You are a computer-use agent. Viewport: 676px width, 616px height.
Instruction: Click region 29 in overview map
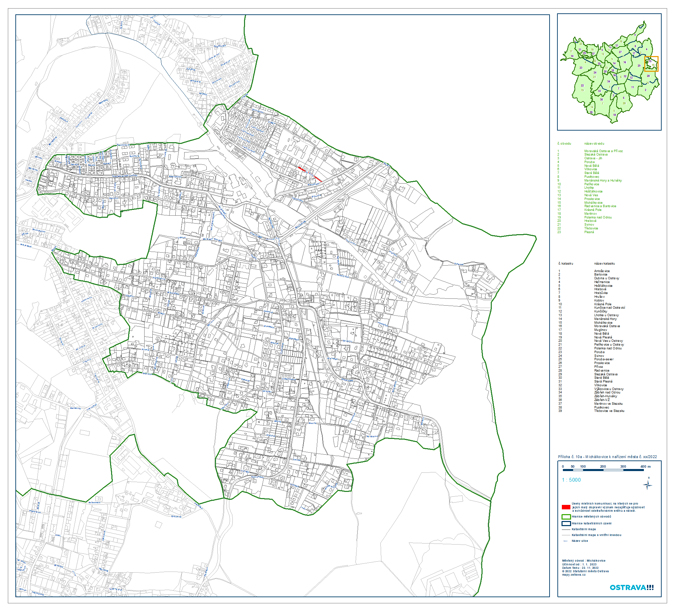tap(639, 66)
